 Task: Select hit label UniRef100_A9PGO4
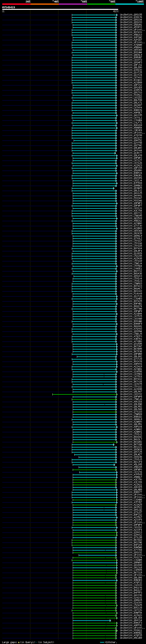(131, 427)
